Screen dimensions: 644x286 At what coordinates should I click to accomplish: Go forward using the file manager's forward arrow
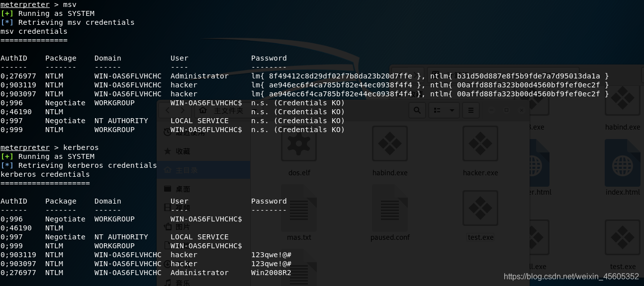coord(183,110)
